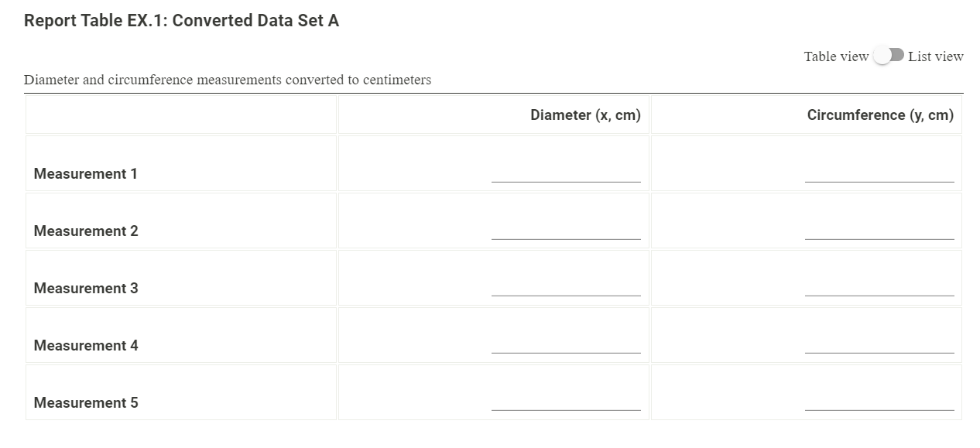This screenshot has width=980, height=448.
Task: Click the Diameter entry blank for Measurement 3
Action: pyautogui.click(x=565, y=291)
